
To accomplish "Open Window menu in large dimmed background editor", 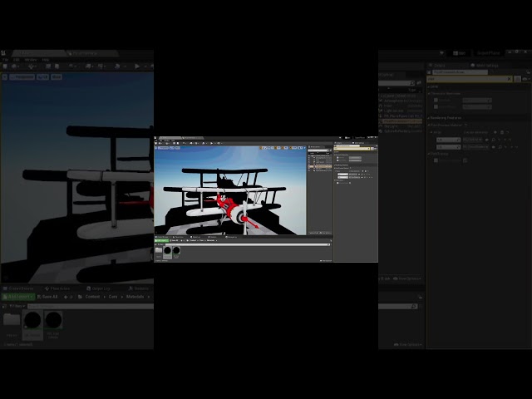I will (31, 60).
